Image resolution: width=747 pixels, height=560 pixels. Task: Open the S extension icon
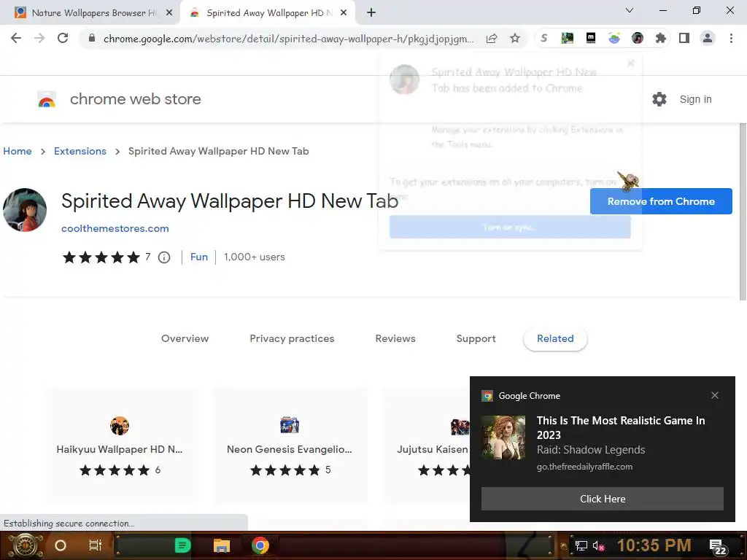click(543, 38)
